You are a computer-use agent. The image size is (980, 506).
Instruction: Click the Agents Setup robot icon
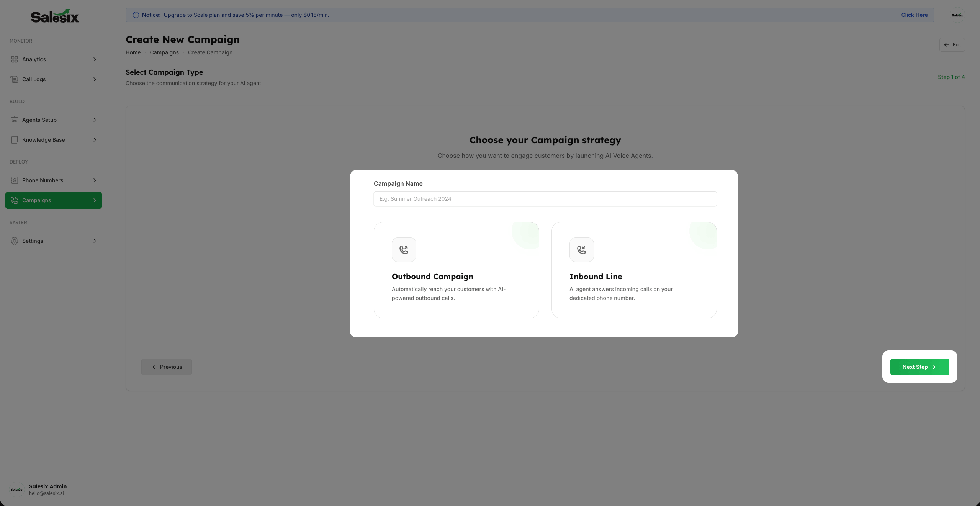(x=15, y=120)
